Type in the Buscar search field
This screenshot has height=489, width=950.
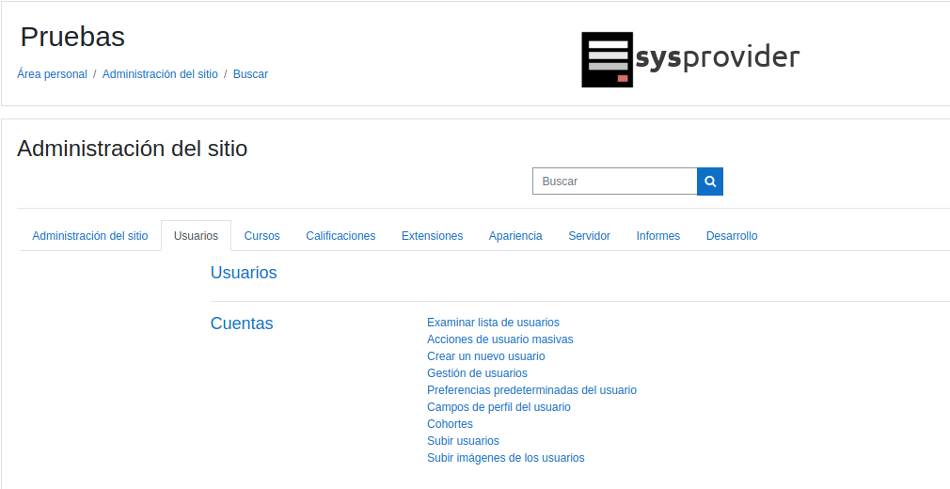[x=614, y=182]
